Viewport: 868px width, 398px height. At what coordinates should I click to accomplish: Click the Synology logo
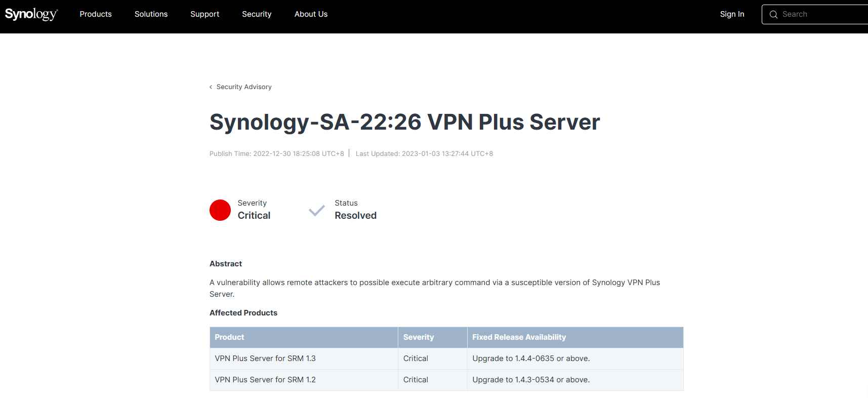coord(31,14)
